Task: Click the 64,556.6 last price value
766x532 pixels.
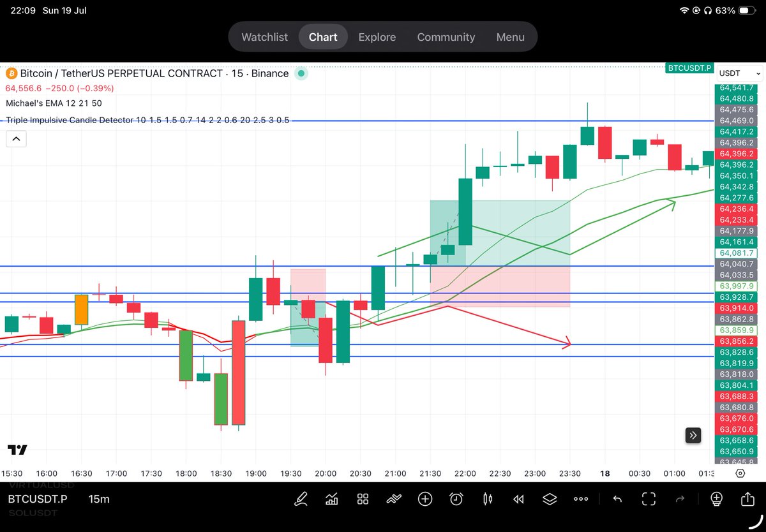Action: point(24,88)
